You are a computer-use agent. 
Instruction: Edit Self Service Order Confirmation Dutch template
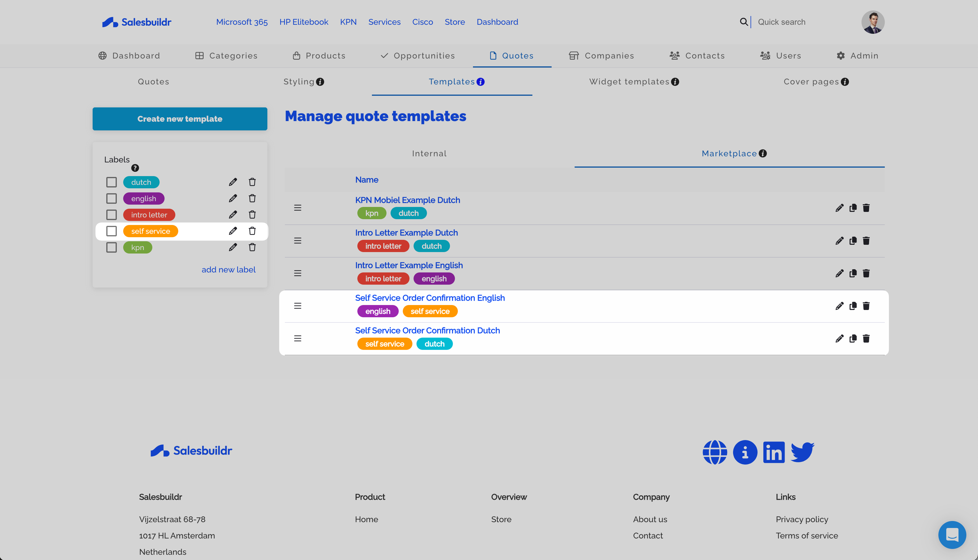839,339
